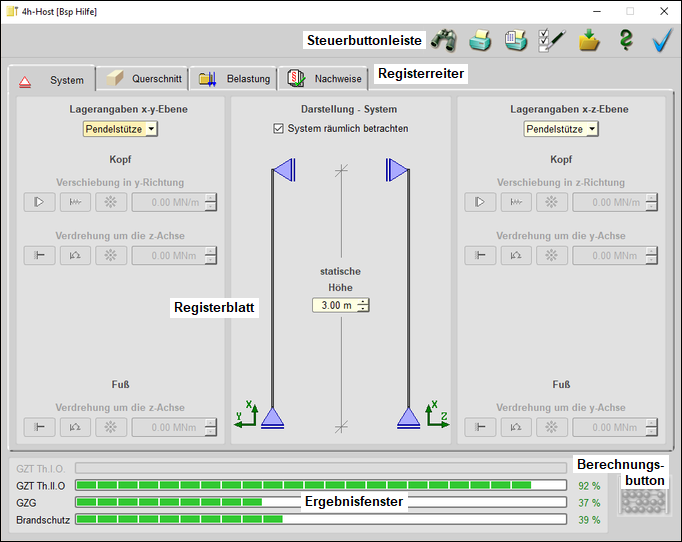Open the checklist with pen icon

pos(552,41)
